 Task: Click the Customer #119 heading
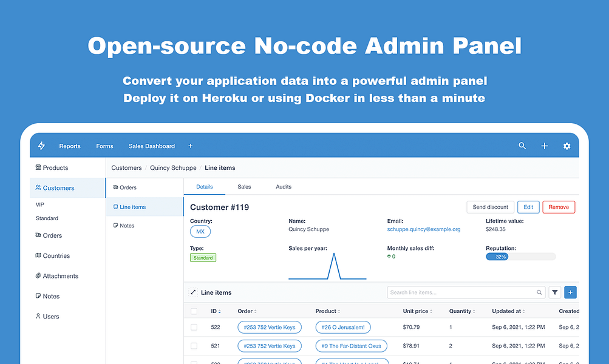pyautogui.click(x=219, y=207)
